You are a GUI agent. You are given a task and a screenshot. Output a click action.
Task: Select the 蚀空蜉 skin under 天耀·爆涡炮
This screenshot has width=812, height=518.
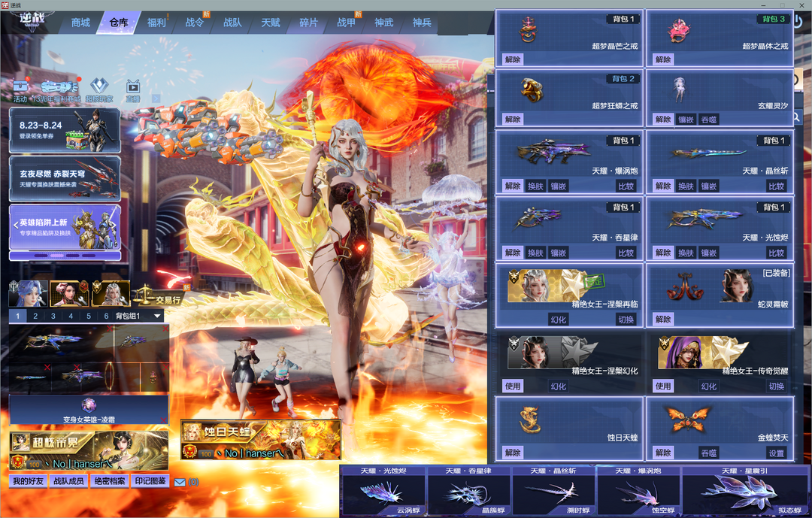click(x=638, y=492)
